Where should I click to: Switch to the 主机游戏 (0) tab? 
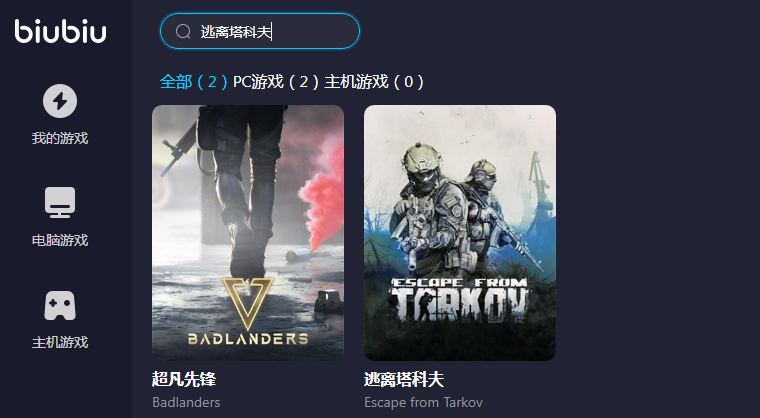pyautogui.click(x=374, y=81)
